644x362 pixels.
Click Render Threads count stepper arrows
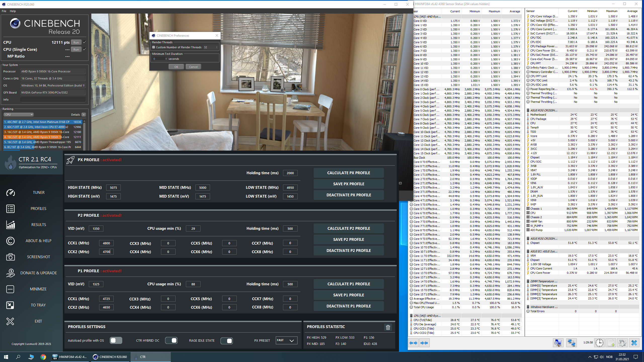coord(217,47)
